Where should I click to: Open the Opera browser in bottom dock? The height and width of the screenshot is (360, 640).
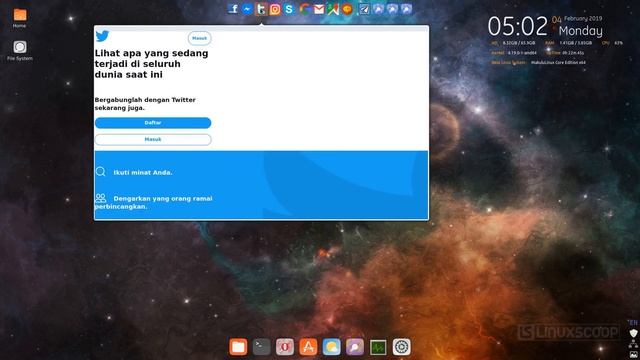[285, 347]
